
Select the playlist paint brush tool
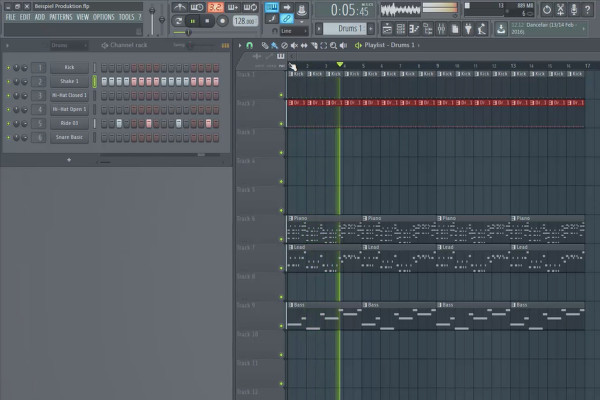(x=274, y=46)
